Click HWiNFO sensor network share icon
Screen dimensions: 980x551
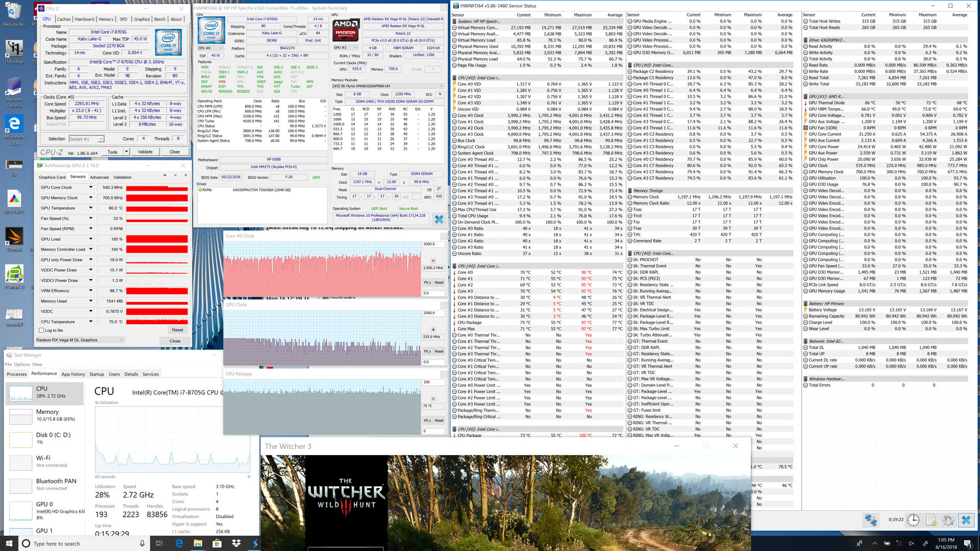[x=871, y=520]
